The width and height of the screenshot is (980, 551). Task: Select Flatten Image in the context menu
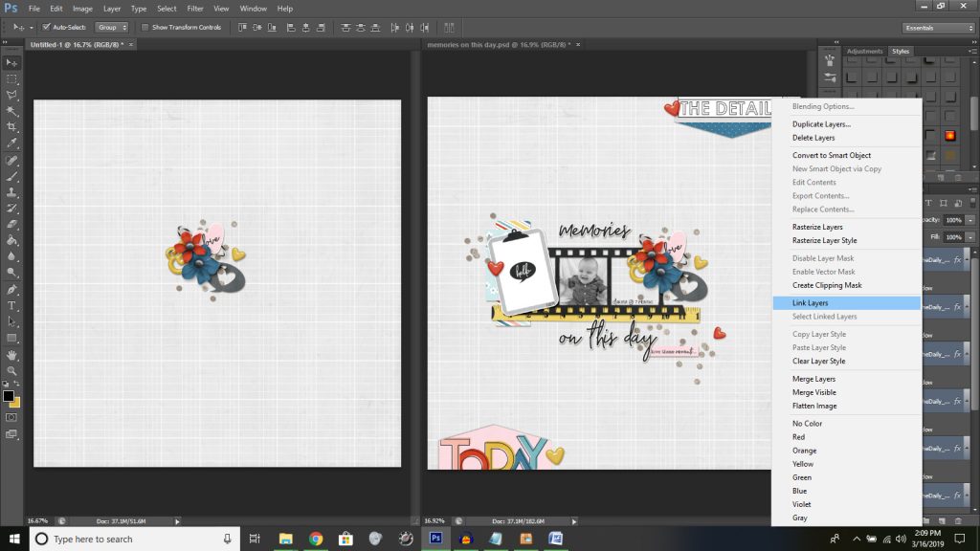click(814, 405)
